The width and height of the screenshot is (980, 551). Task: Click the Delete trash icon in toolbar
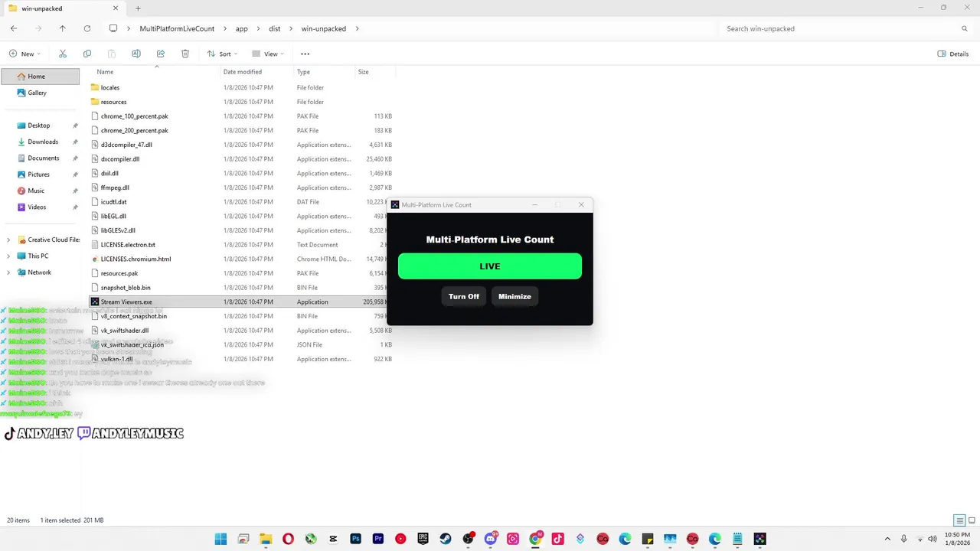pyautogui.click(x=185, y=54)
